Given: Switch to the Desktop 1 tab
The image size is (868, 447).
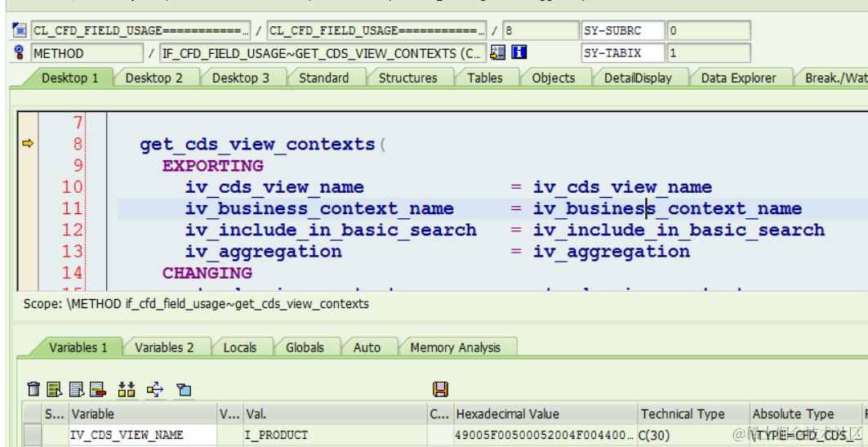Looking at the screenshot, I should click(69, 78).
